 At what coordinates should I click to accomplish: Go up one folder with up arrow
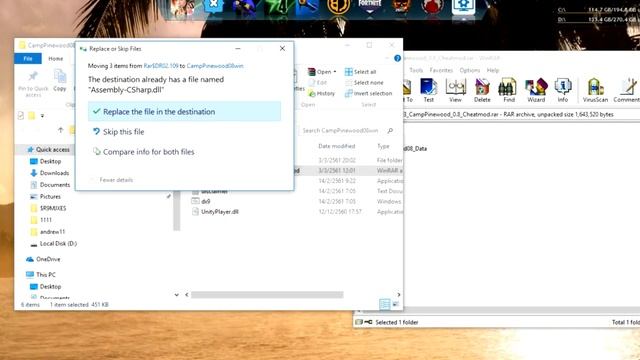click(x=60, y=130)
